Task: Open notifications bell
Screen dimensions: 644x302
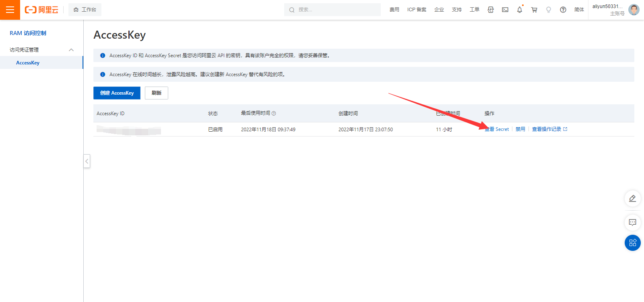Action: (520, 10)
